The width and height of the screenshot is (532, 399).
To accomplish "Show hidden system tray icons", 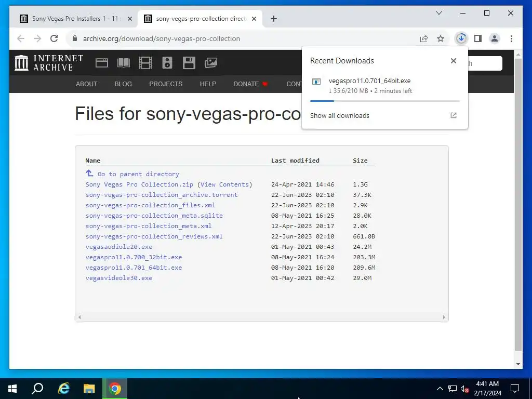I will click(440, 389).
